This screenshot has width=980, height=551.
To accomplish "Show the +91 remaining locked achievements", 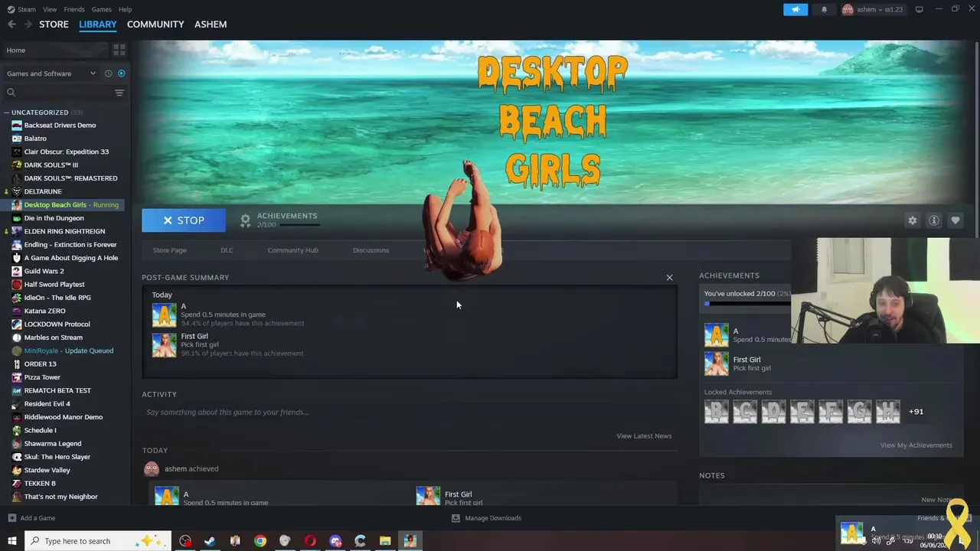I will (x=916, y=412).
